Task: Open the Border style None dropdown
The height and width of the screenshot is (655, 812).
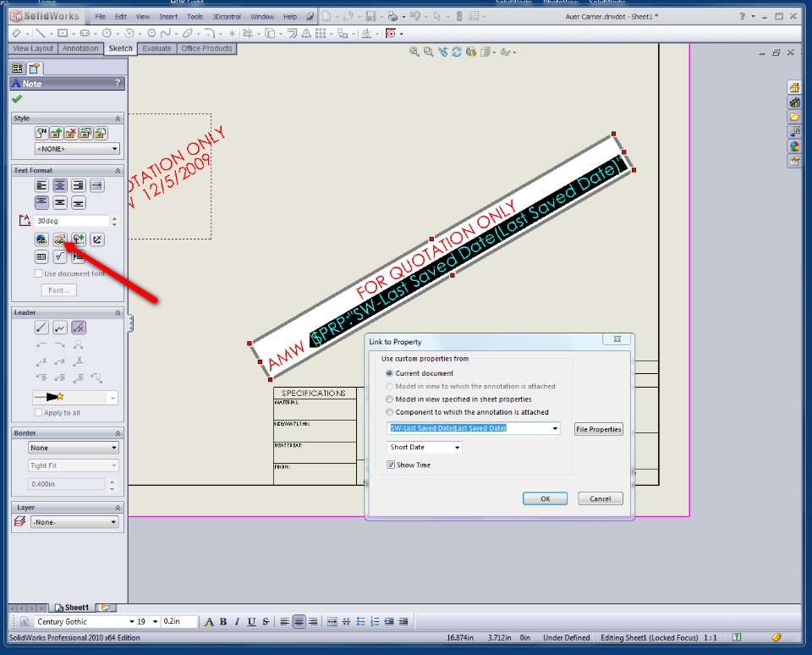Action: (114, 448)
